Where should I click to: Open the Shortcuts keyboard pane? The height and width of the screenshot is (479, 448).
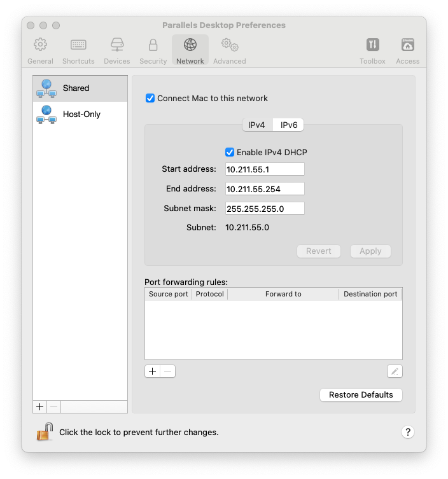point(78,51)
